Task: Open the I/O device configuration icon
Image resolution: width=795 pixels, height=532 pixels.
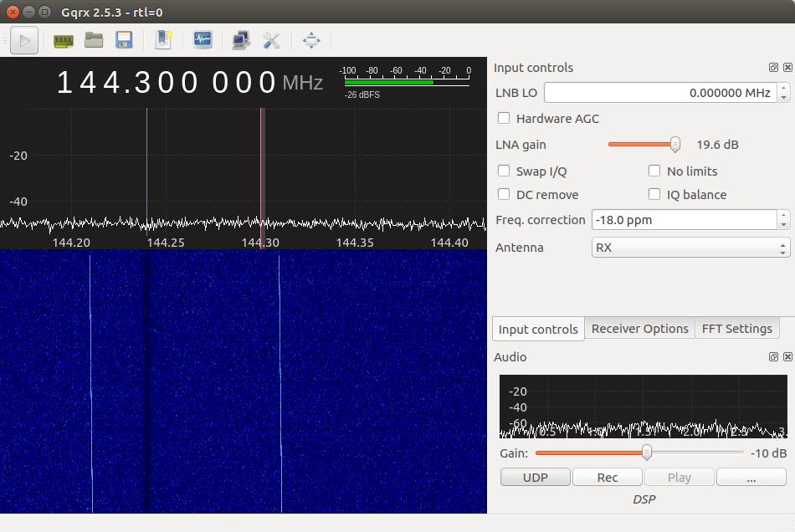Action: (64, 40)
